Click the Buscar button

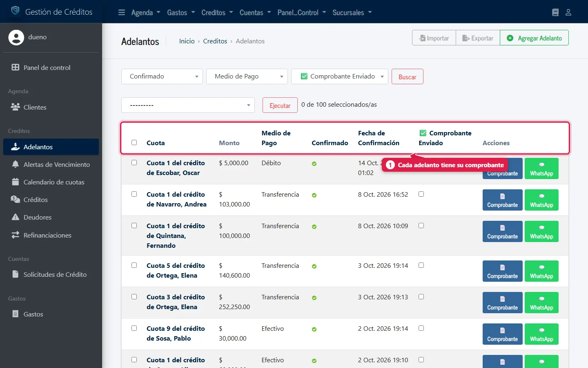(408, 77)
